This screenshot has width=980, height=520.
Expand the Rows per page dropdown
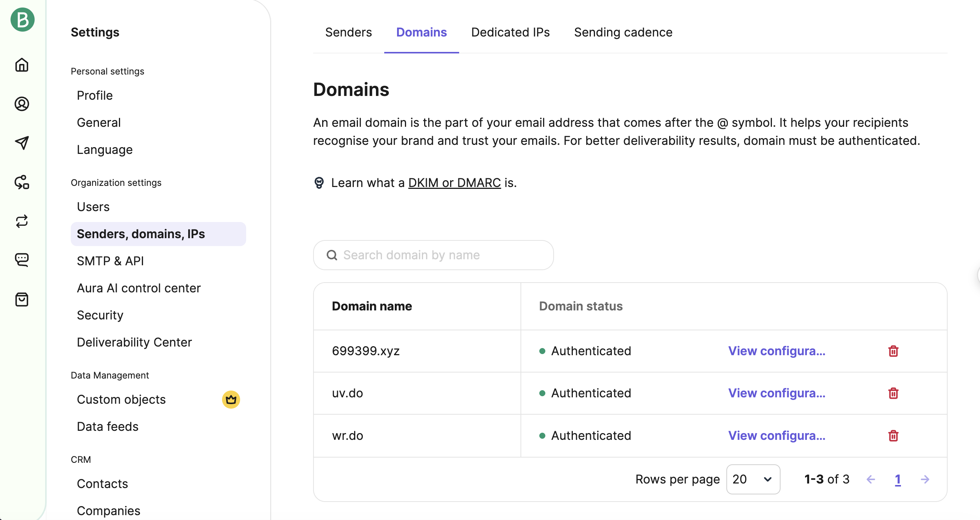pyautogui.click(x=753, y=479)
